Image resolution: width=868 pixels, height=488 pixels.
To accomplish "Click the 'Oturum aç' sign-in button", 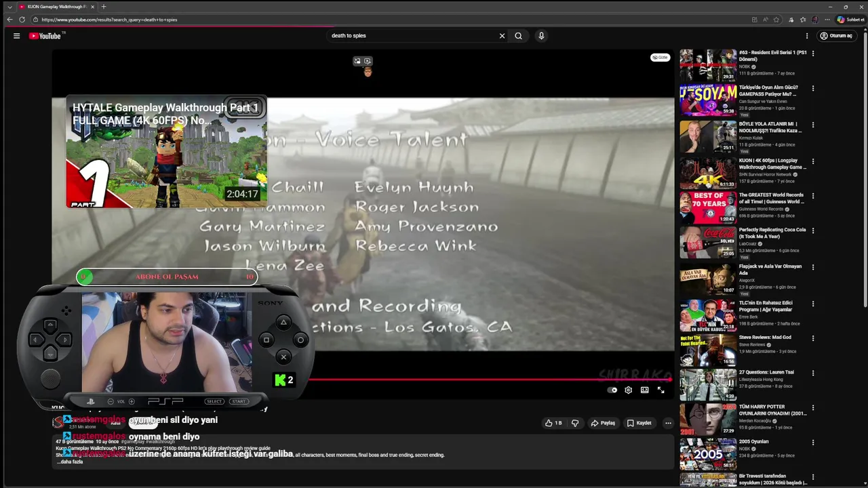I will point(836,36).
